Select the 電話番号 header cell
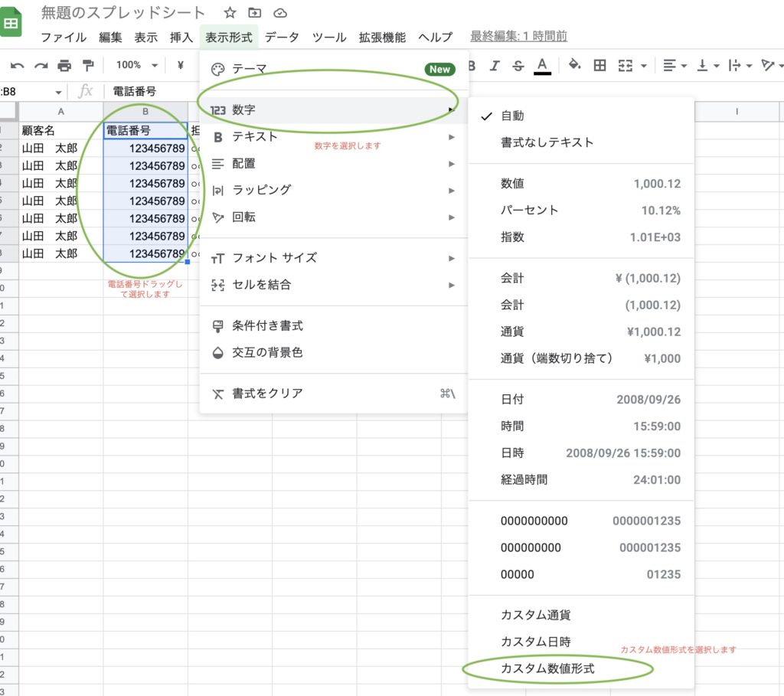Screen dimensions: 784x696 [145, 131]
